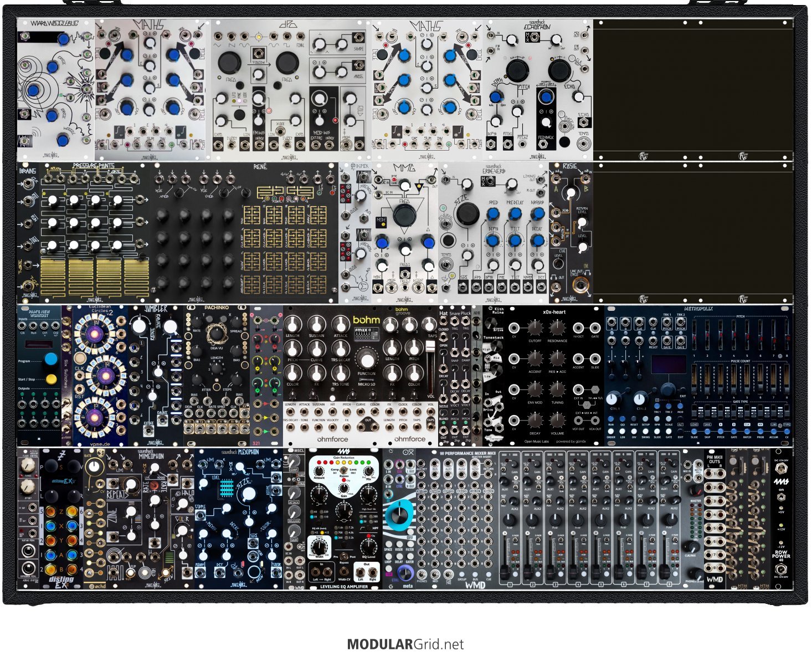
Task: Click the x0x-heart GATE jack
Action: (x=595, y=329)
